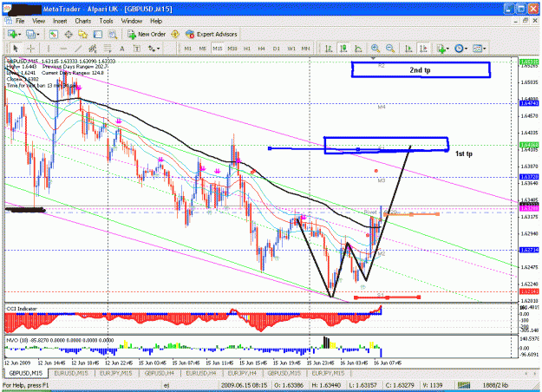Click the 'V: 1139' status bar value
Image resolution: width=542 pixels, height=392 pixels.
pyautogui.click(x=433, y=385)
